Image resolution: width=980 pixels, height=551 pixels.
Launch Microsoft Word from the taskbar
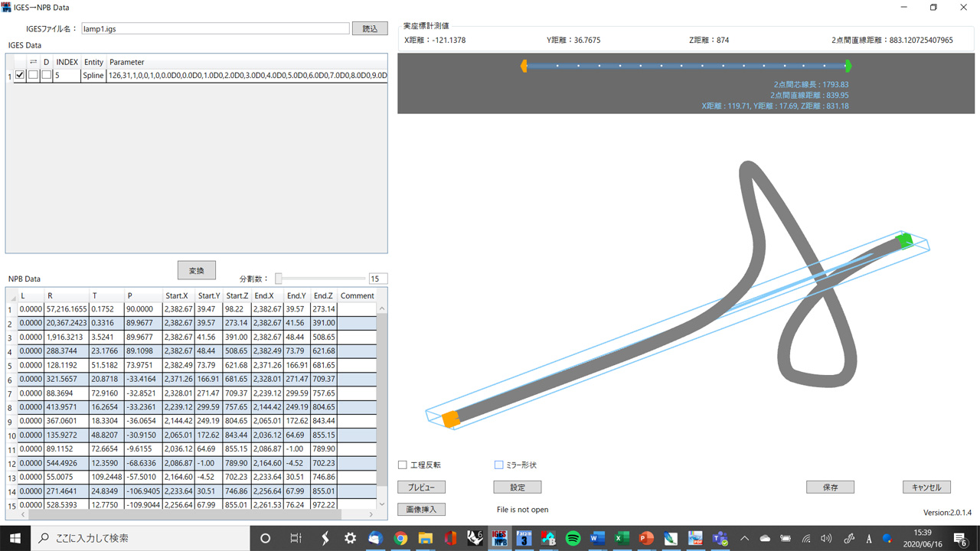click(x=597, y=538)
